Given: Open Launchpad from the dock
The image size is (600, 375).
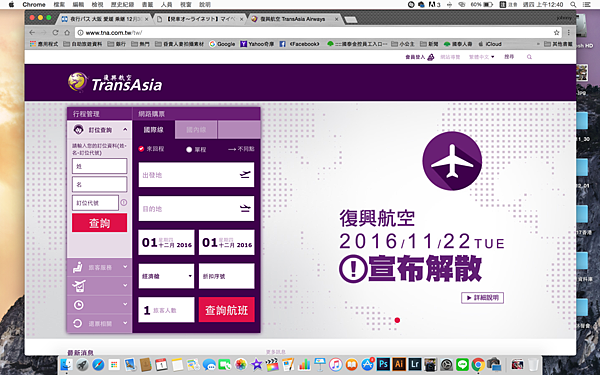Looking at the screenshot, I should tap(82, 364).
